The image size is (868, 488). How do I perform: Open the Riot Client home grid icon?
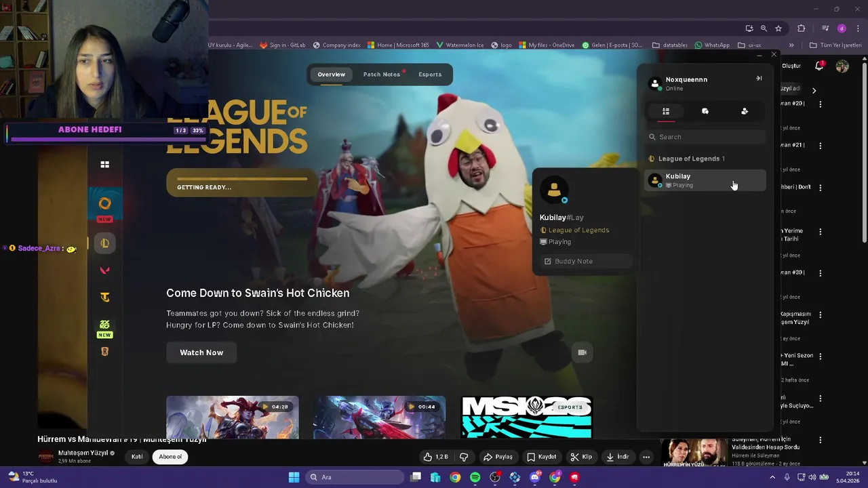coord(104,164)
